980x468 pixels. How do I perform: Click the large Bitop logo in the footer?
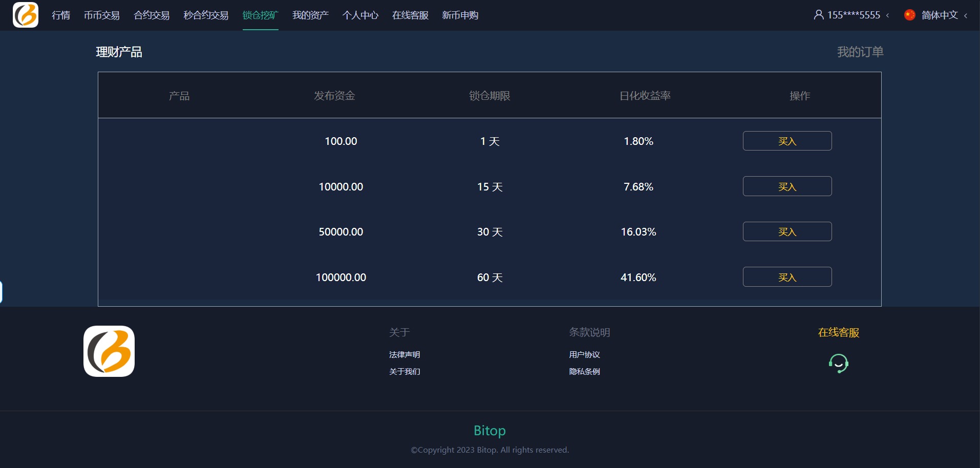tap(109, 351)
